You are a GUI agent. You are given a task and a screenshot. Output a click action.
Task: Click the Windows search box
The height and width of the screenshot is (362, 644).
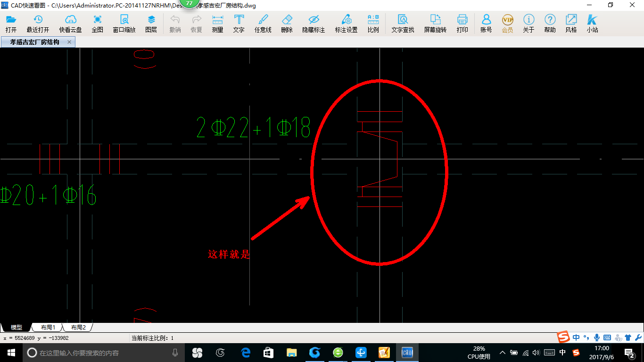point(104,353)
